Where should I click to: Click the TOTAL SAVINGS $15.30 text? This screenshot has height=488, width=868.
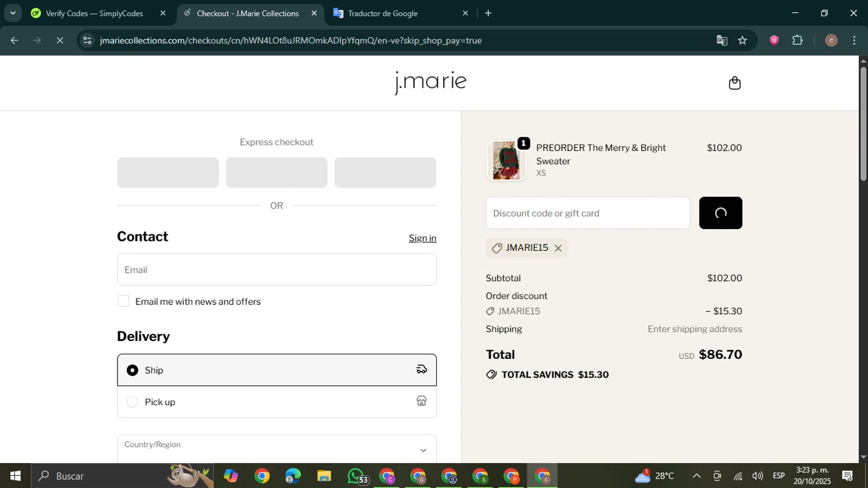(555, 375)
